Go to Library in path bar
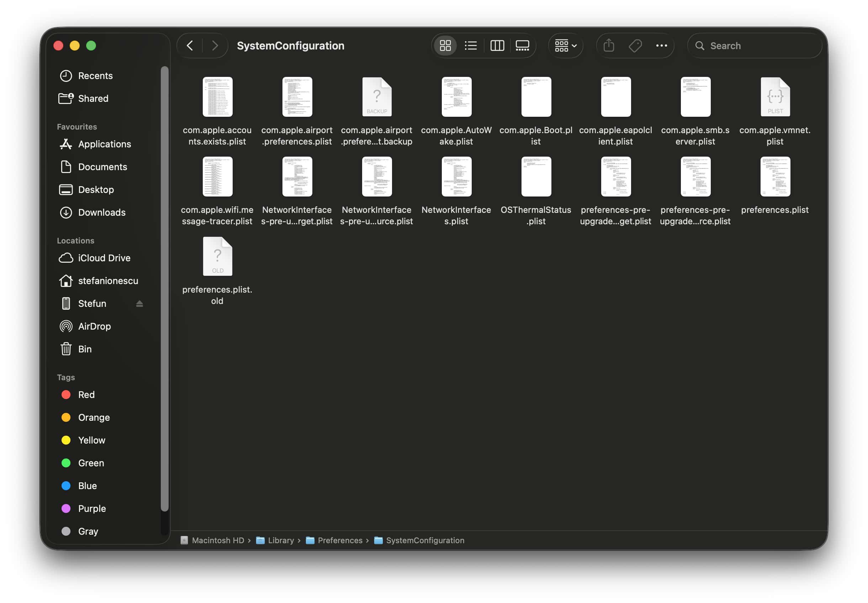The image size is (868, 603). [275, 540]
